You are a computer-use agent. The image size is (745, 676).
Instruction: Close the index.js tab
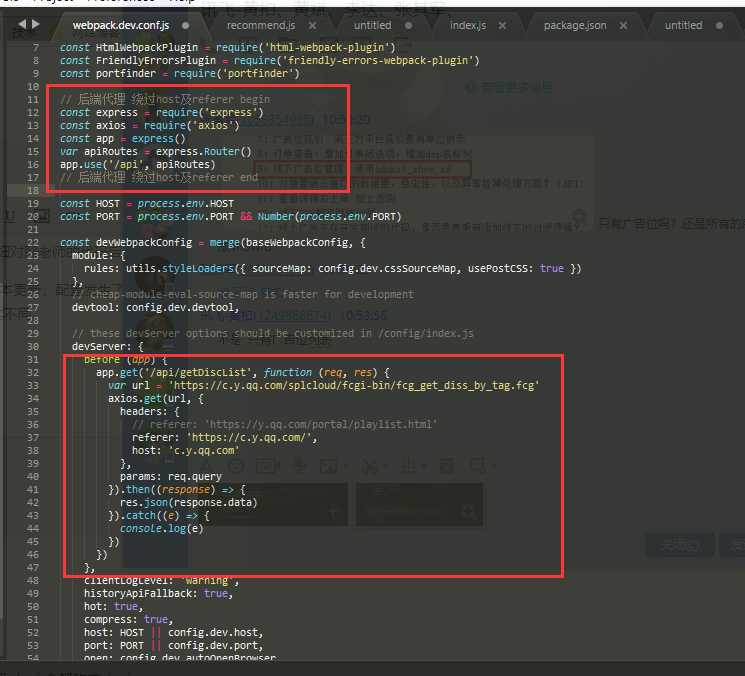[x=502, y=25]
